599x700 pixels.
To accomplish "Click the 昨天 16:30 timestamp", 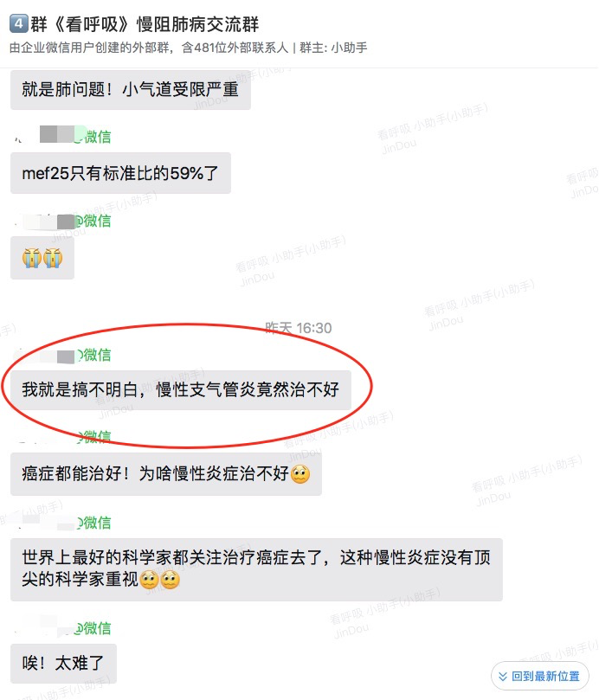I will (x=299, y=328).
